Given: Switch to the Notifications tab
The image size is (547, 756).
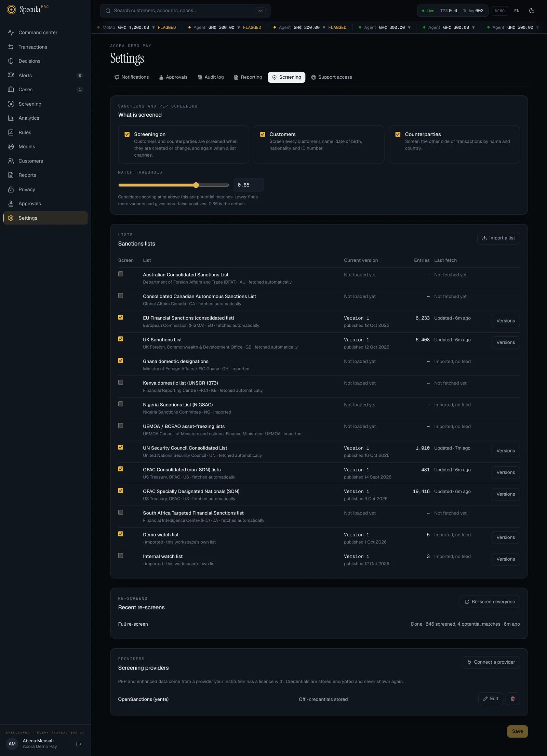Looking at the screenshot, I should coord(131,77).
